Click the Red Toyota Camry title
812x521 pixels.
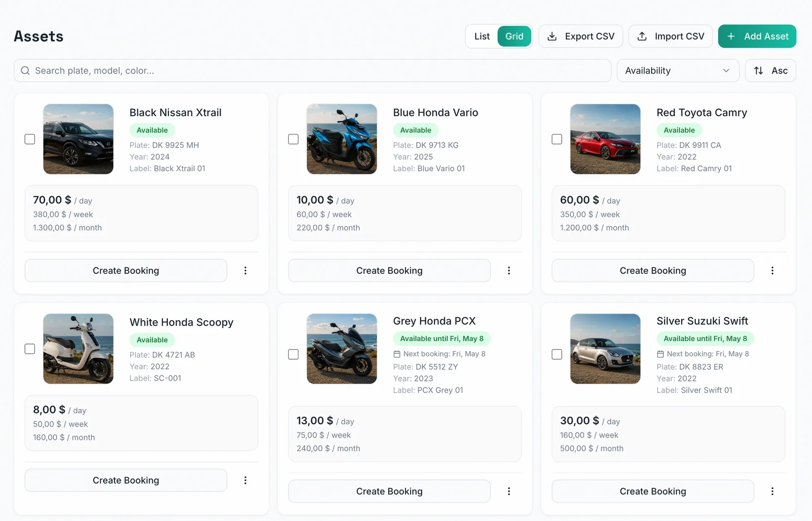702,113
